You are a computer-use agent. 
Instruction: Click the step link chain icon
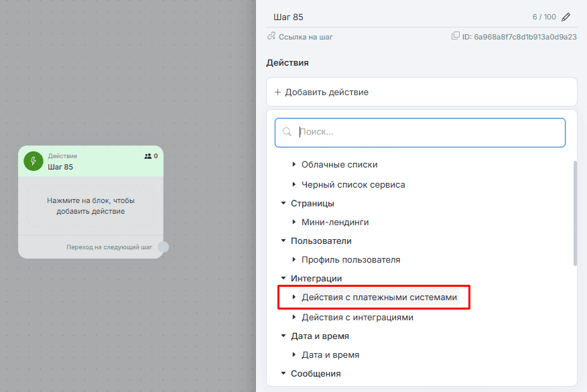pos(271,36)
